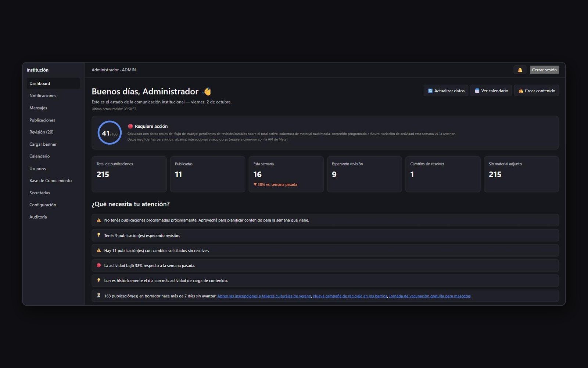Screen dimensions: 588x368
Task: Click the Última actualización timestamp text
Action: click(114, 109)
